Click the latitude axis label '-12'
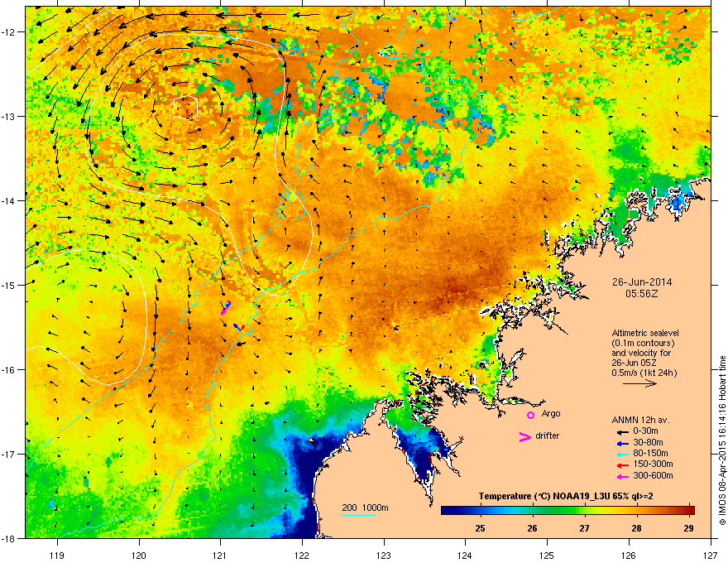 tap(9, 32)
